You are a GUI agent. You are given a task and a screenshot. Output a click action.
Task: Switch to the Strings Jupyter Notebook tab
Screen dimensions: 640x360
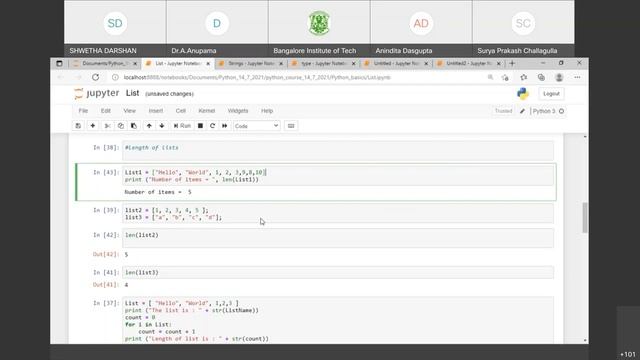250,64
